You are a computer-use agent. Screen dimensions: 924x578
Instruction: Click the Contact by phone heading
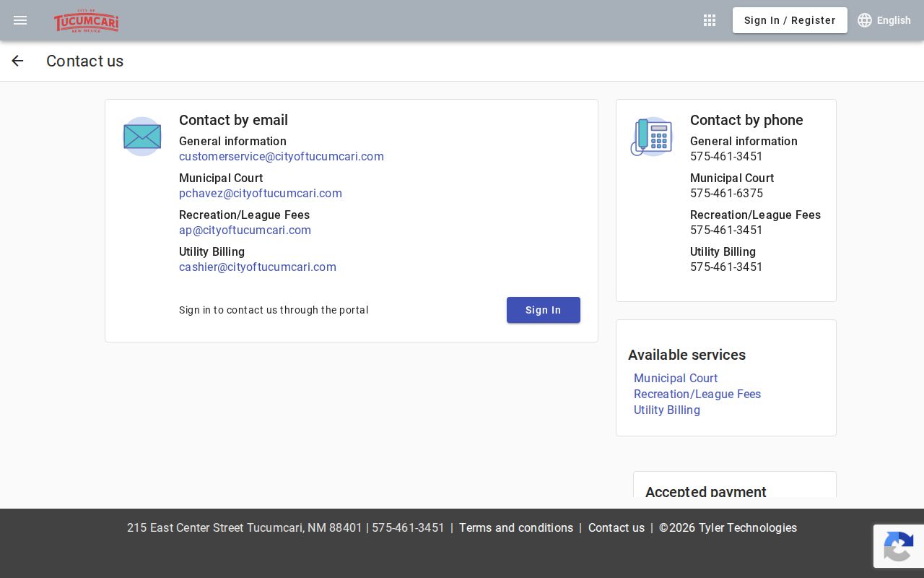(746, 120)
